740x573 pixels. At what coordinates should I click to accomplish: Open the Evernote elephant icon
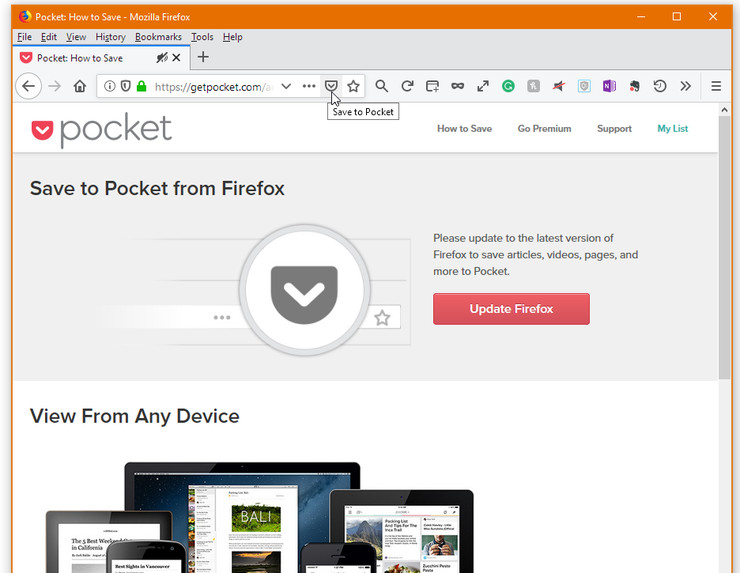[635, 86]
